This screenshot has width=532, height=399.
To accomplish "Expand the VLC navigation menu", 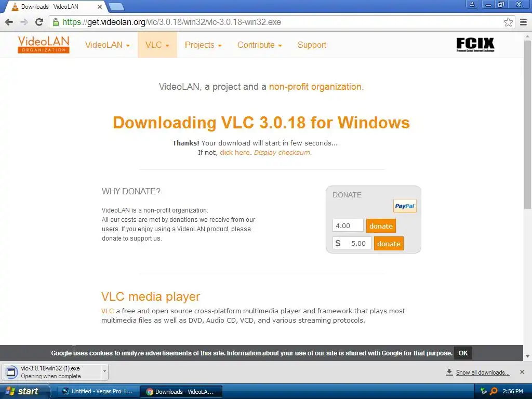I will pos(157,45).
